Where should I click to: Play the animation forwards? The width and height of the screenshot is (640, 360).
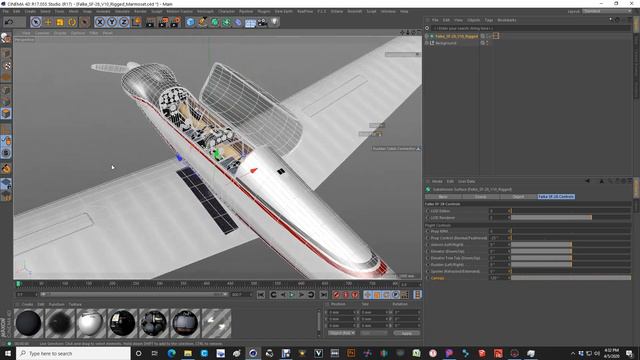pos(292,294)
